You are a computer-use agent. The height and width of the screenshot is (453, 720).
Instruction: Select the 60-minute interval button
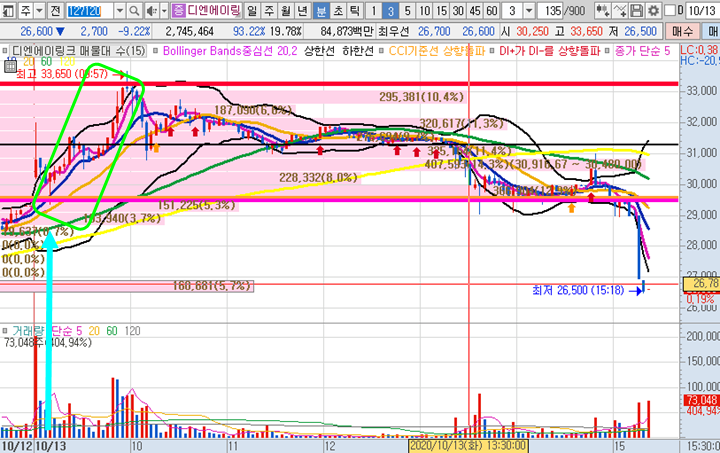[x=491, y=10]
